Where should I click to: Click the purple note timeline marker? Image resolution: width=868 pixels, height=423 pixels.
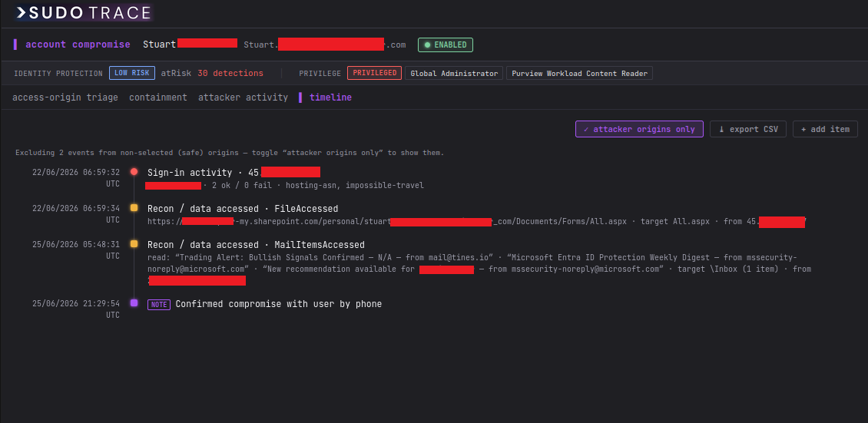point(134,303)
